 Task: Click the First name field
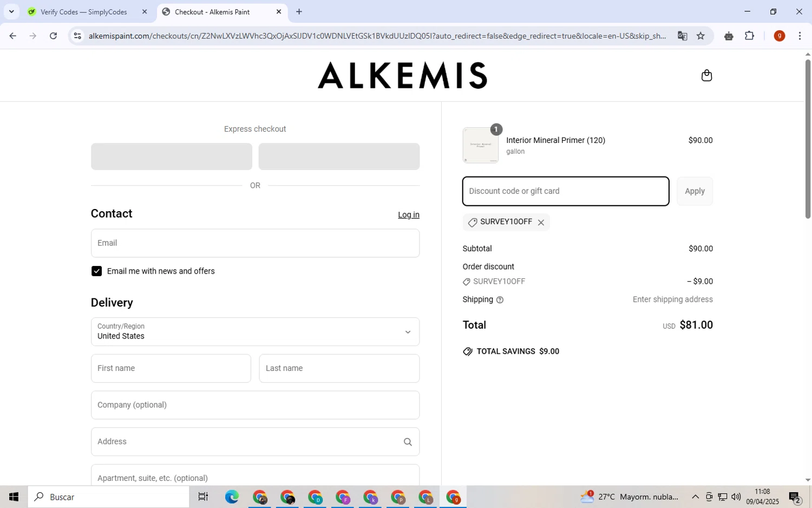point(171,368)
